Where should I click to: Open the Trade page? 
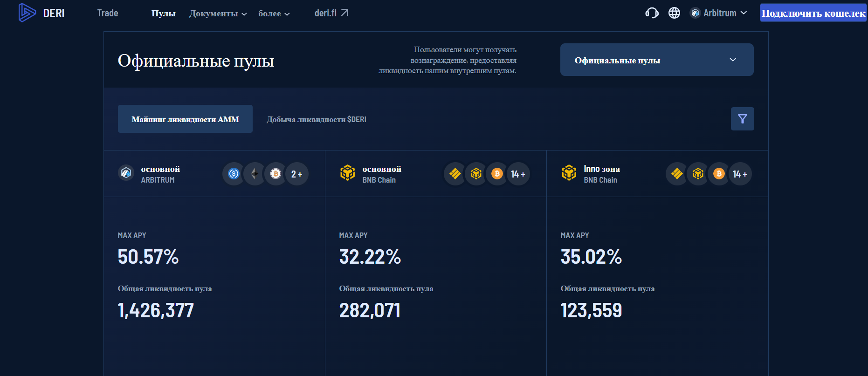(x=108, y=13)
